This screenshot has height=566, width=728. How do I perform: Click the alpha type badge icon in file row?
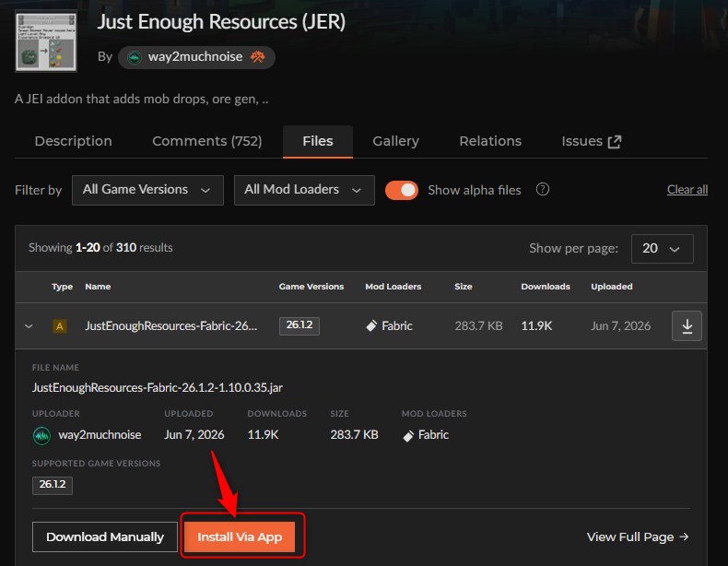pyautogui.click(x=59, y=326)
